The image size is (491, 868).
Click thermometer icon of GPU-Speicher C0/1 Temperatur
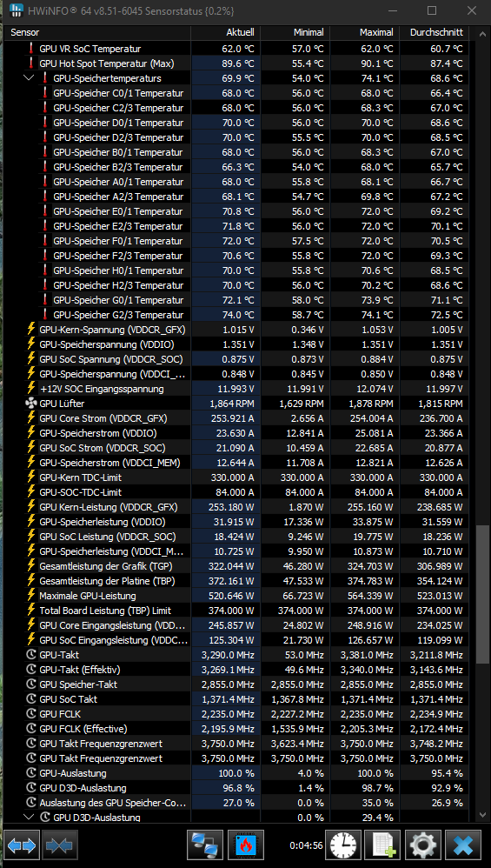point(45,93)
